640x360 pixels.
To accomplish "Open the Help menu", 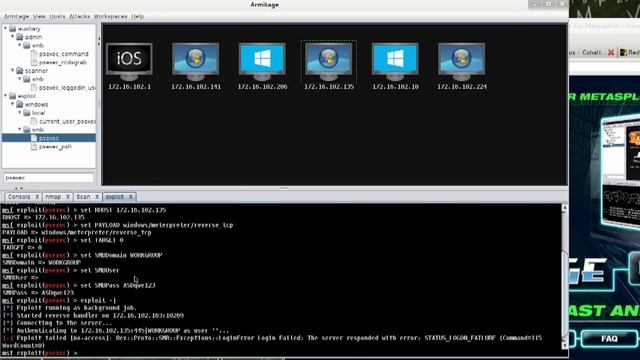I will [138, 16].
